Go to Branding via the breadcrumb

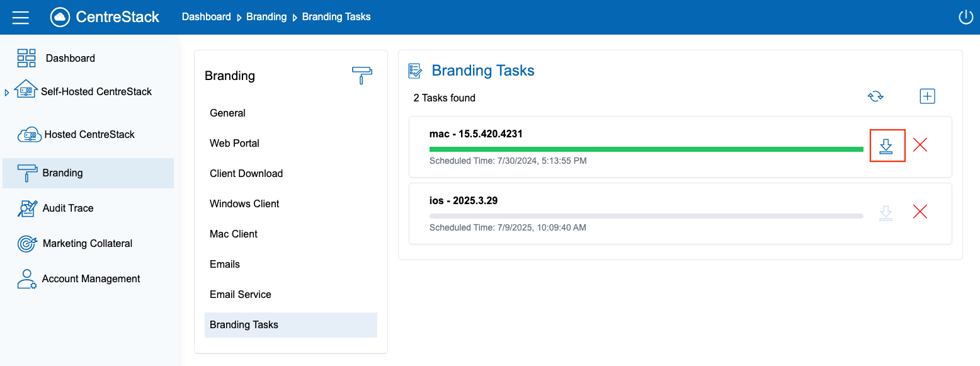[x=266, y=17]
